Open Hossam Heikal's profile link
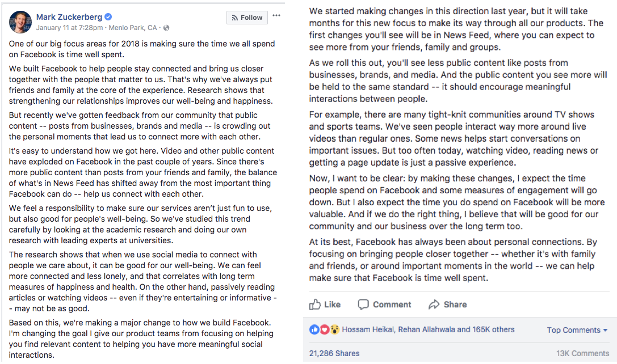The width and height of the screenshot is (617, 364). [x=370, y=329]
